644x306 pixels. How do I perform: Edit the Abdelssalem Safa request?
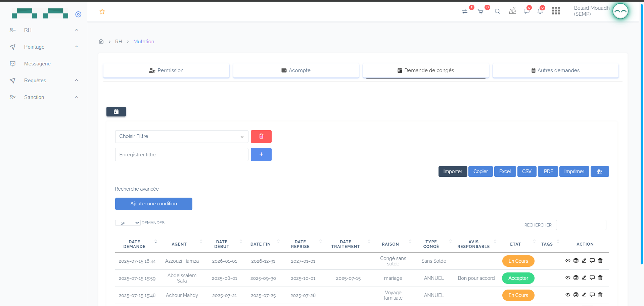tap(584, 278)
